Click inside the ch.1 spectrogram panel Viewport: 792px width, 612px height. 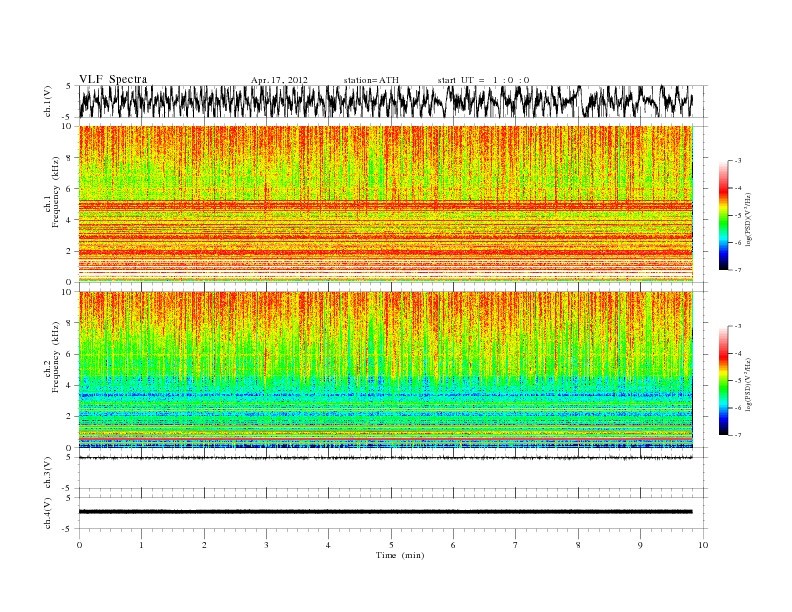tap(385, 204)
